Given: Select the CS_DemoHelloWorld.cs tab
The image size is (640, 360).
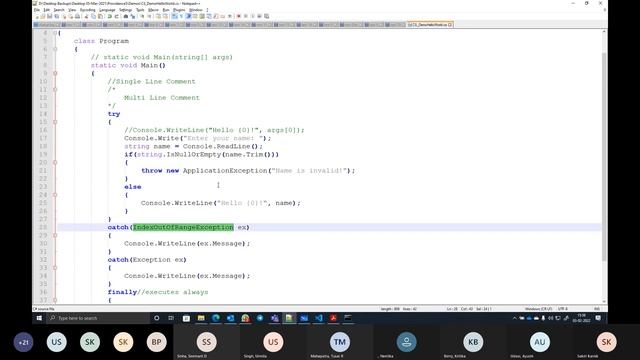Looking at the screenshot, I should coord(429,25).
